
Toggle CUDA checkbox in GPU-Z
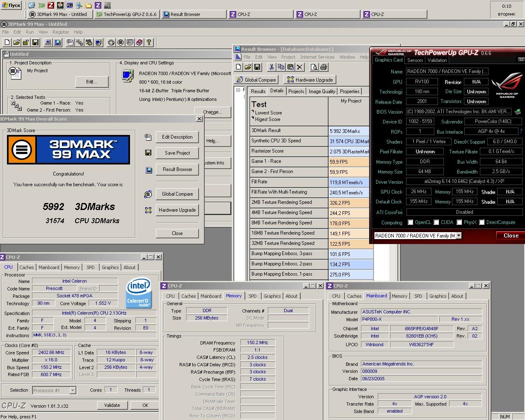point(436,222)
